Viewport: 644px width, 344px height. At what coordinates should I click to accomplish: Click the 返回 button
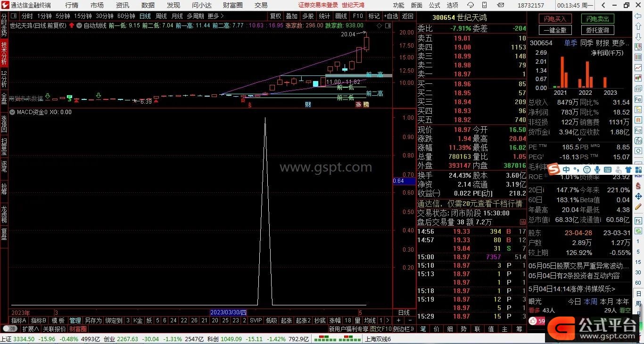pyautogui.click(x=407, y=16)
